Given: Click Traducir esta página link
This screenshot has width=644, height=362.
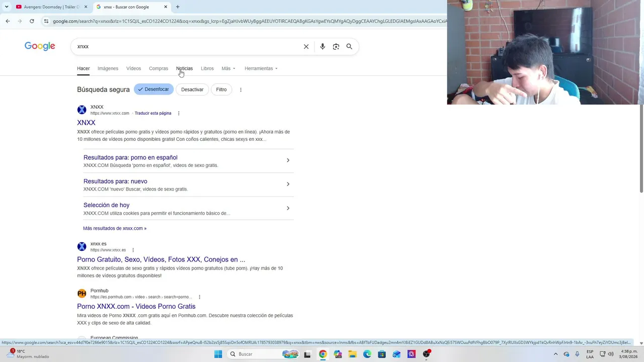Looking at the screenshot, I should point(153,113).
